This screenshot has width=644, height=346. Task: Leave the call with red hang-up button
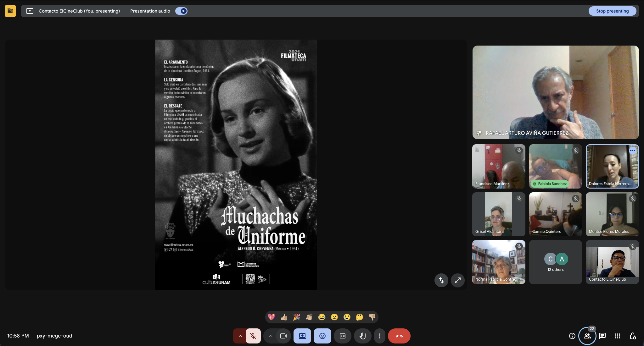click(399, 336)
